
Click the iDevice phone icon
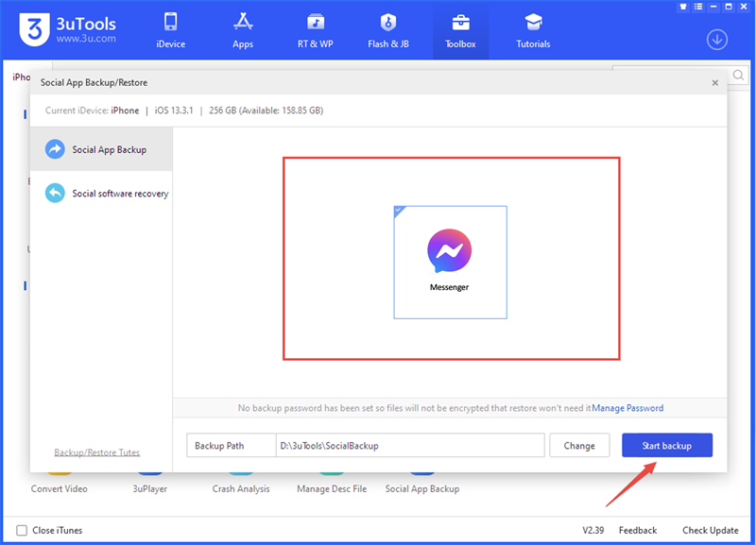coord(171,22)
